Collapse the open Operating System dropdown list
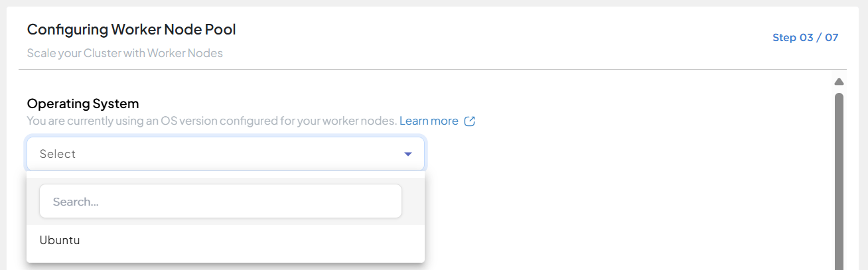The height and width of the screenshot is (270, 868). click(408, 154)
